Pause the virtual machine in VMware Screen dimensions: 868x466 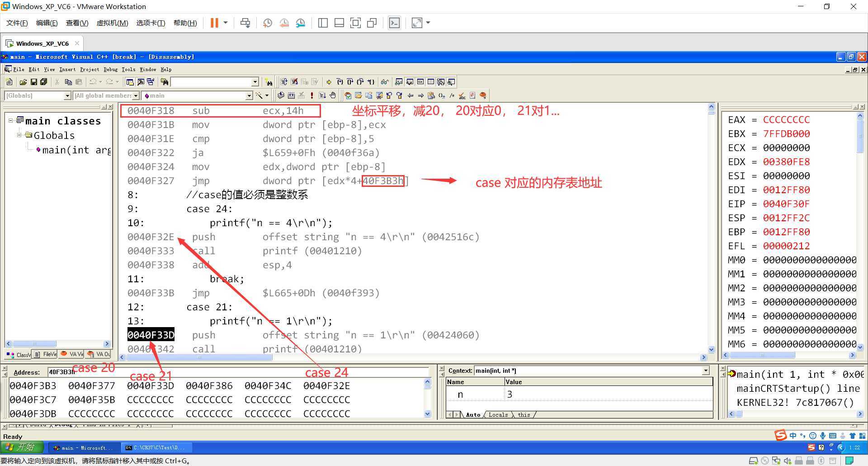click(214, 23)
